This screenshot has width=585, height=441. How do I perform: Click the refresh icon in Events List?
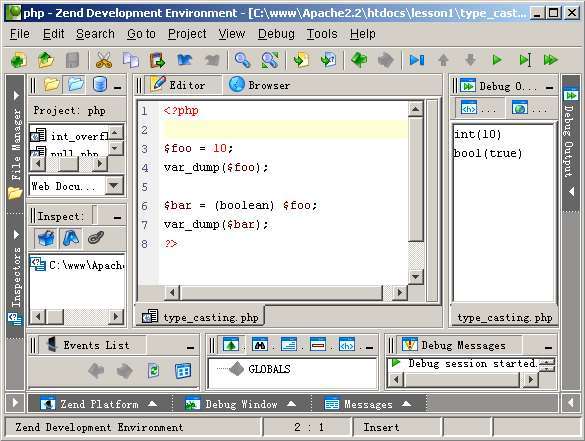click(x=153, y=370)
